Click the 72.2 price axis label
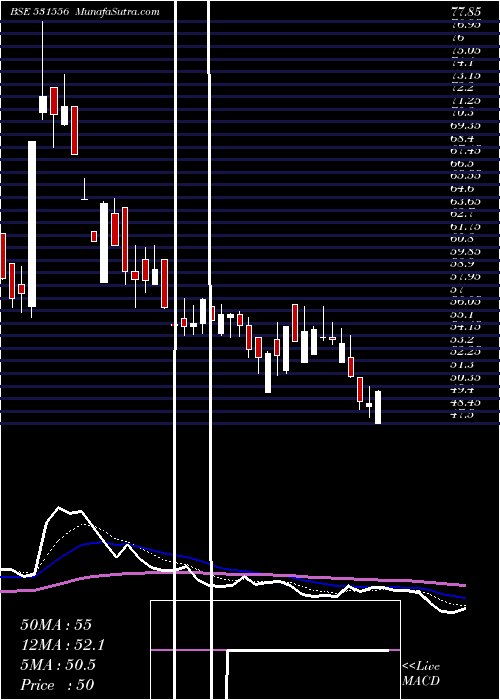This screenshot has height=700, width=500. point(463,88)
